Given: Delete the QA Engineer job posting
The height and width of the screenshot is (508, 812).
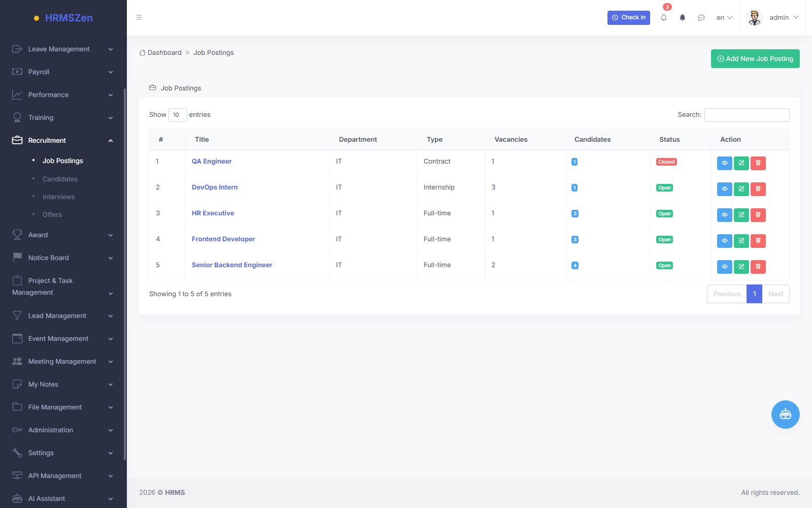Looking at the screenshot, I should click(758, 163).
